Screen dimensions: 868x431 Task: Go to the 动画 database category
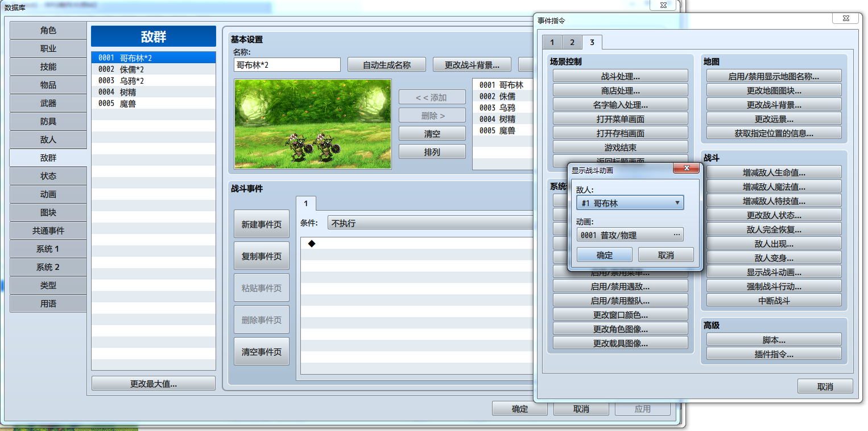click(x=48, y=194)
